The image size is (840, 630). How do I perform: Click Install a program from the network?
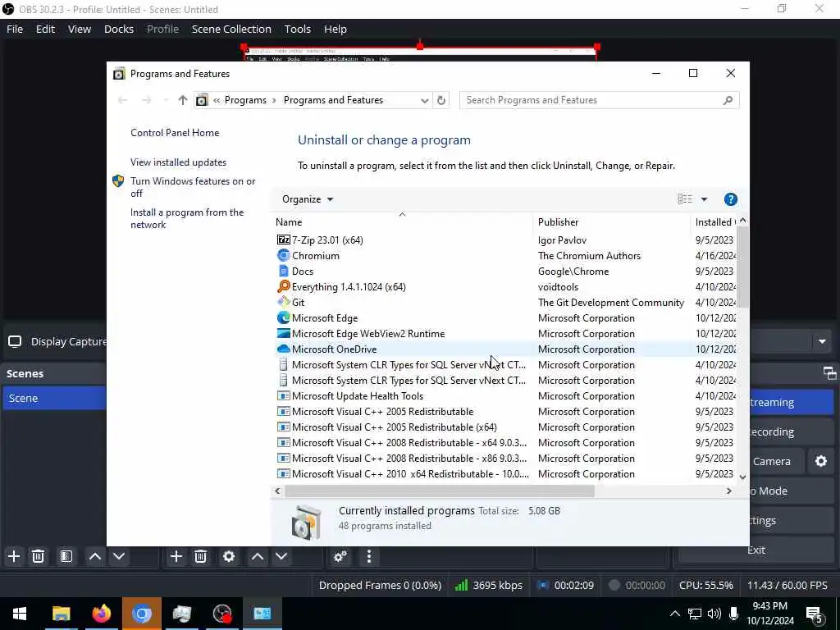(187, 218)
